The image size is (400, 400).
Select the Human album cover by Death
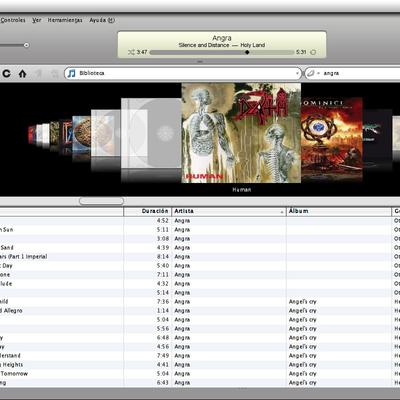point(241,133)
